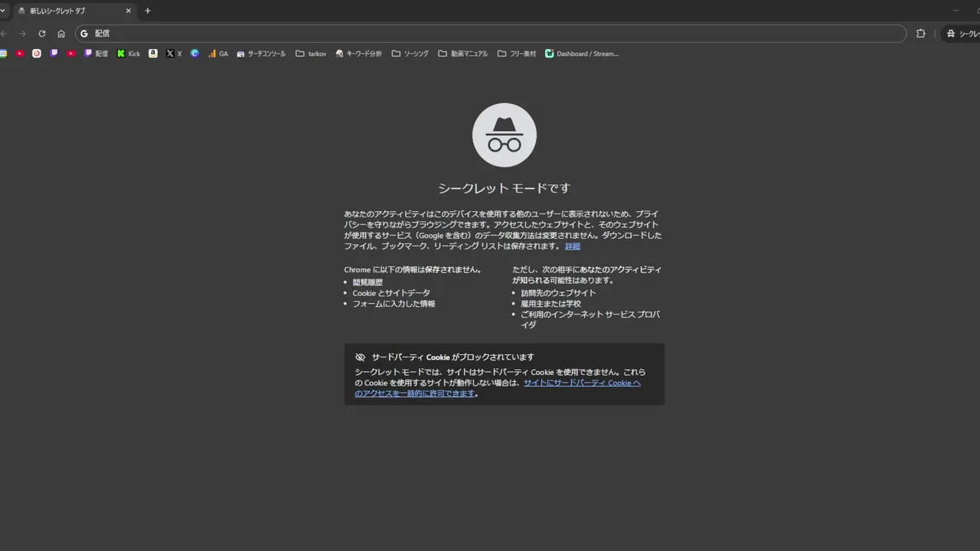
Task: Open the X bookmark
Action: [174, 54]
